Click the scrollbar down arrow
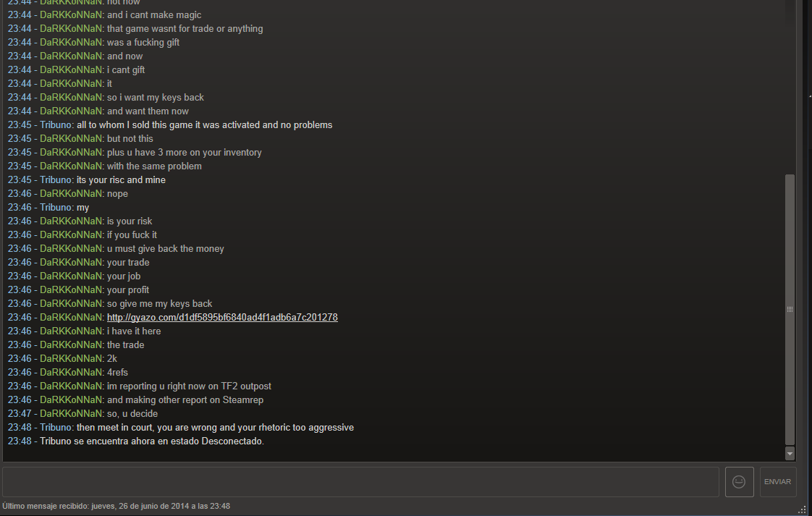Screen dimensions: 812x516 (x=790, y=453)
